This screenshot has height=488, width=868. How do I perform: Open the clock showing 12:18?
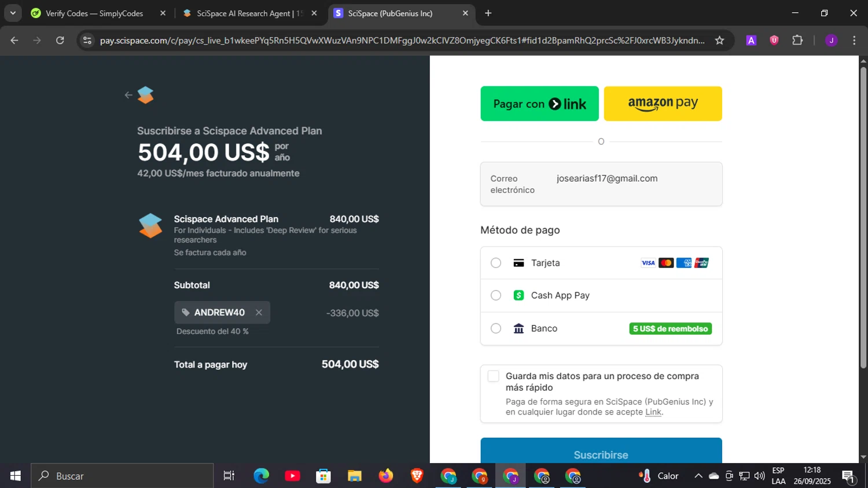[x=812, y=476]
